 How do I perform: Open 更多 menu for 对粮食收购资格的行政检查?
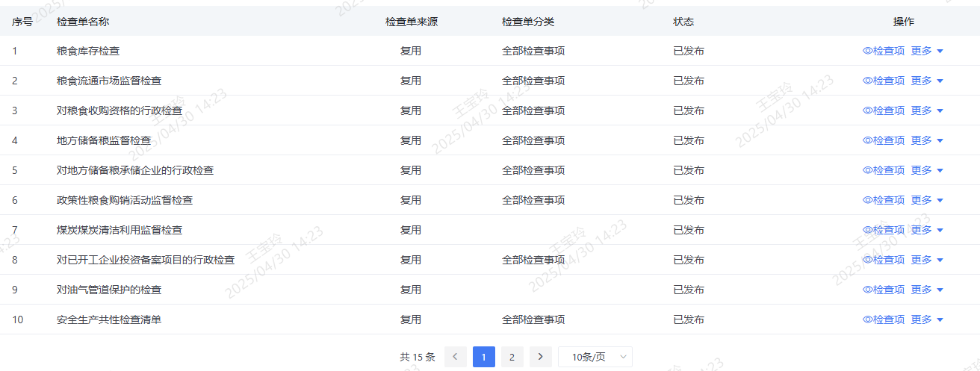[x=927, y=110]
